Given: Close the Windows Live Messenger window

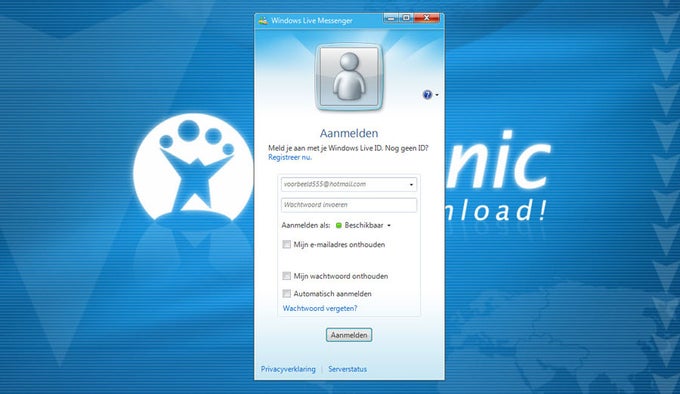Looking at the screenshot, I should (427, 18).
